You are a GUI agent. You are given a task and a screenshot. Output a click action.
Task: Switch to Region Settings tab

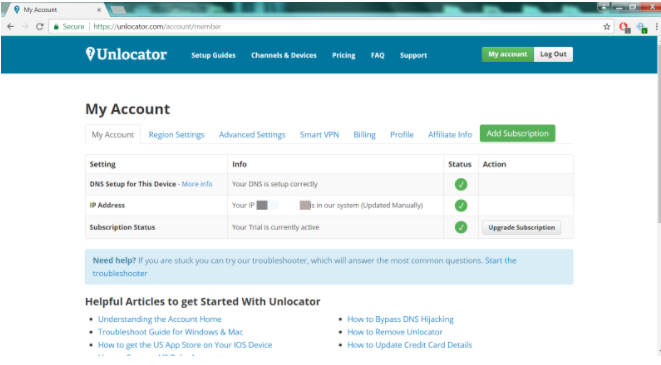point(176,134)
